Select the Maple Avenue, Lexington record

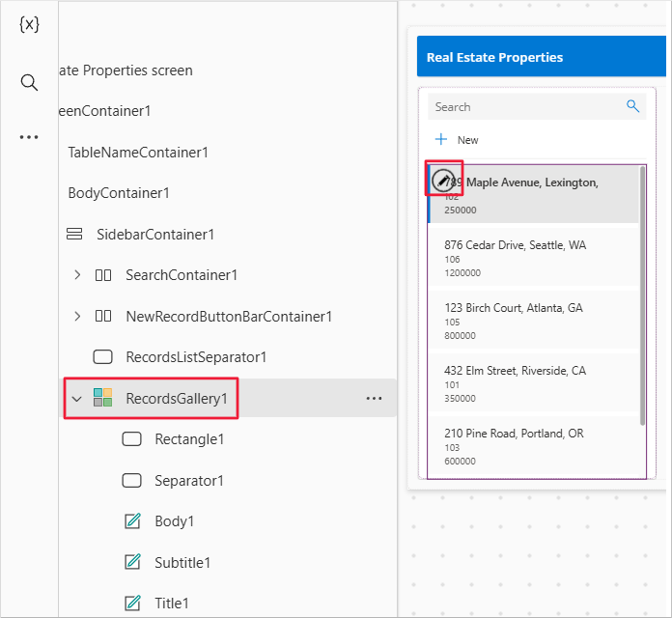(x=534, y=194)
